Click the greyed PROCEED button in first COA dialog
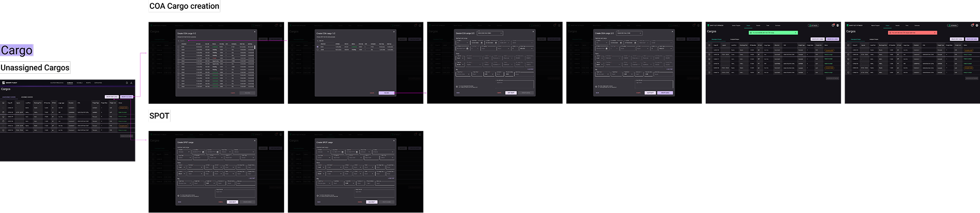The height and width of the screenshot is (213, 980). pos(247,93)
